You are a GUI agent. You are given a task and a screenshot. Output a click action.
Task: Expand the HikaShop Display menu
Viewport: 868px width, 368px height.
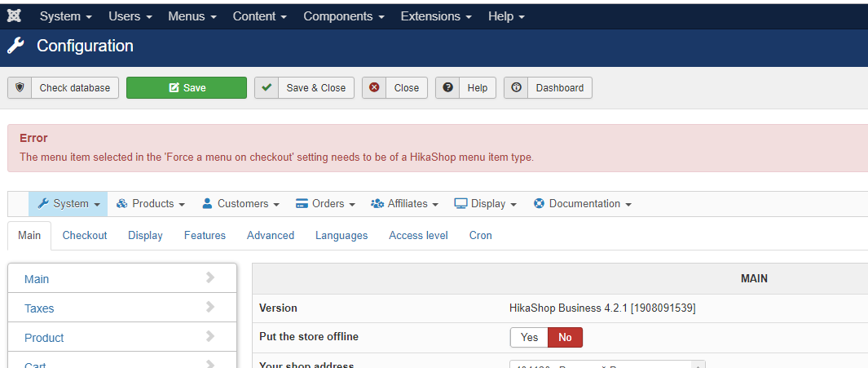click(486, 203)
